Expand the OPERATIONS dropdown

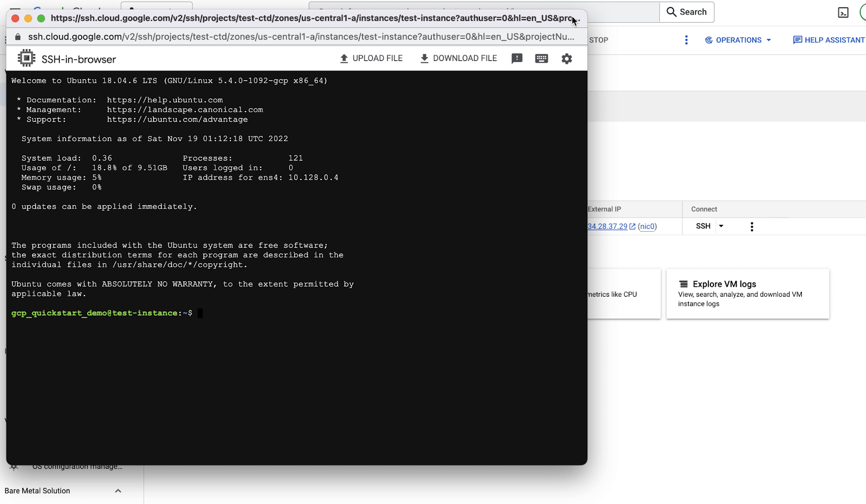[x=738, y=40]
